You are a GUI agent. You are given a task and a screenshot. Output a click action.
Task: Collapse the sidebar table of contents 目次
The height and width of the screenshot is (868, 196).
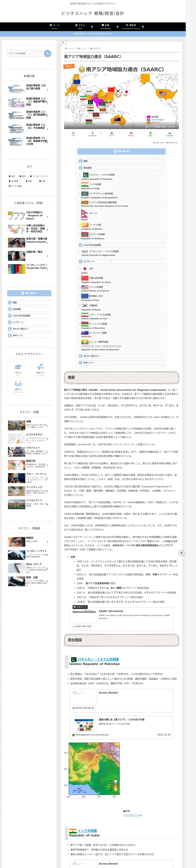(29, 293)
